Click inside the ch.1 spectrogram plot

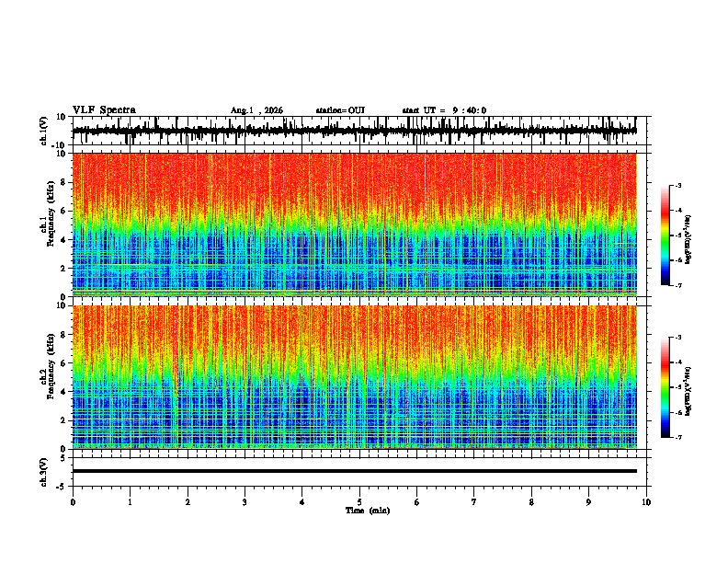click(x=355, y=224)
